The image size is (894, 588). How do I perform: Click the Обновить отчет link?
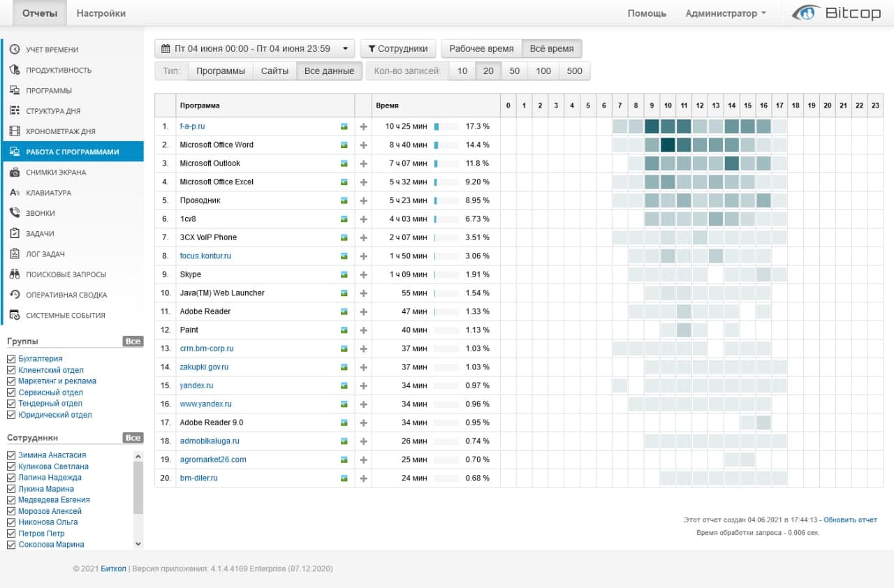tap(850, 520)
